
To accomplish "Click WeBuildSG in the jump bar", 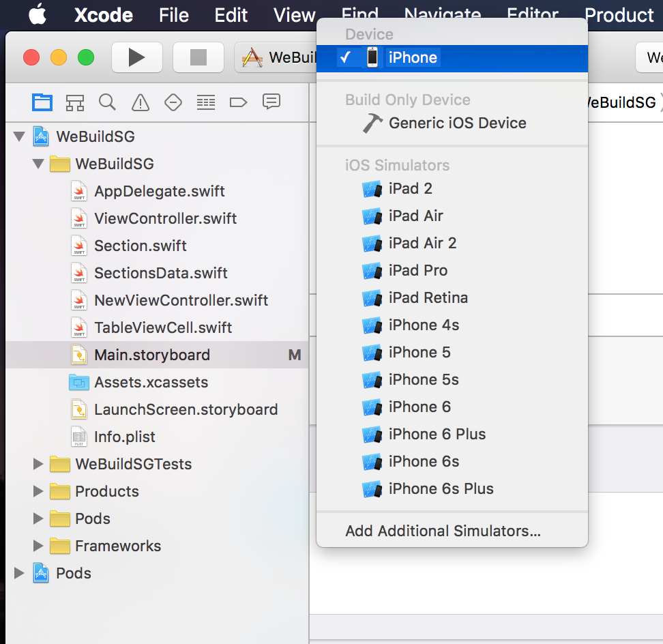I will pos(621,102).
